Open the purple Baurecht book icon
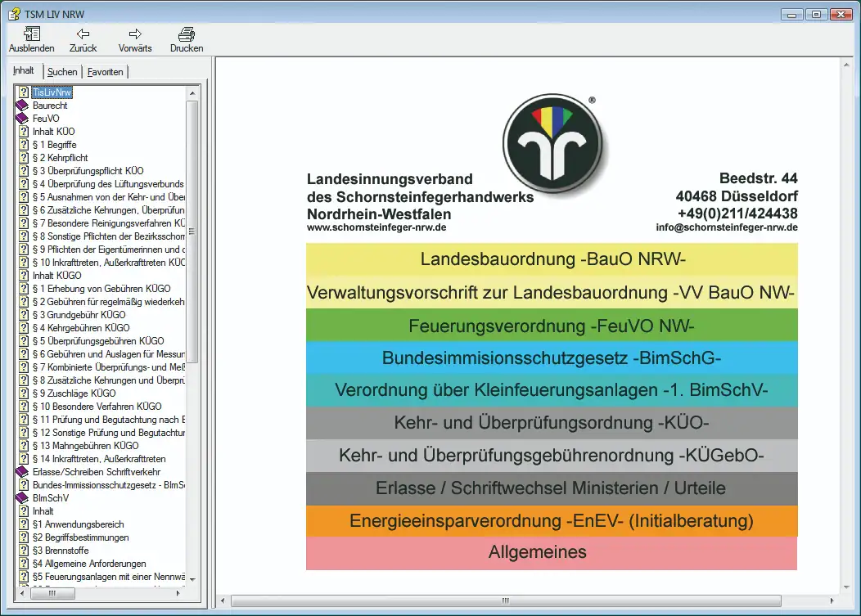 pyautogui.click(x=23, y=106)
